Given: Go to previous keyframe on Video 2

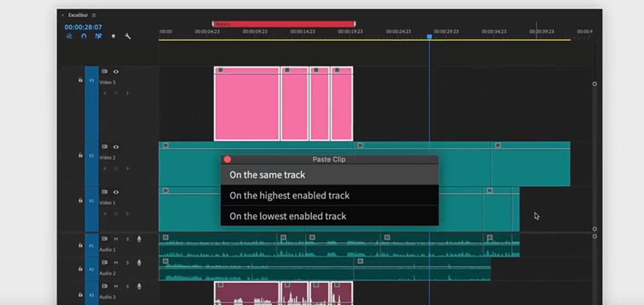Looking at the screenshot, I should coord(105,168).
